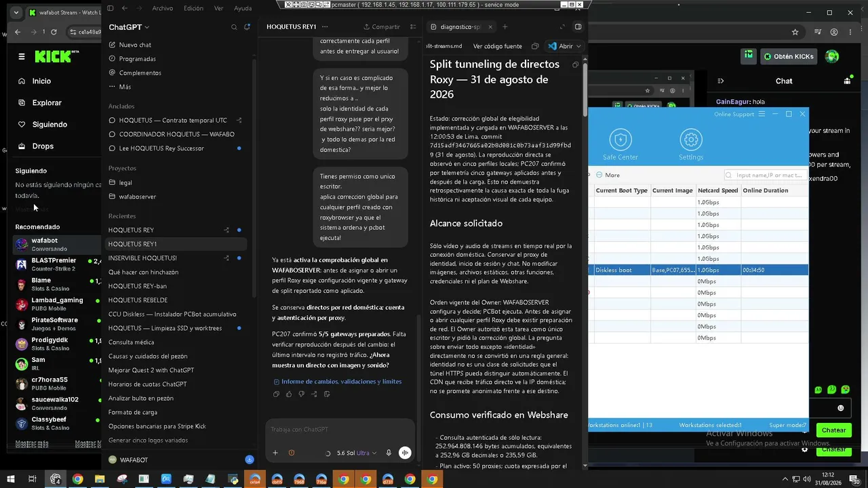868x488 pixels.
Task: Open ChatGPT model selector dropdown
Action: tap(129, 27)
